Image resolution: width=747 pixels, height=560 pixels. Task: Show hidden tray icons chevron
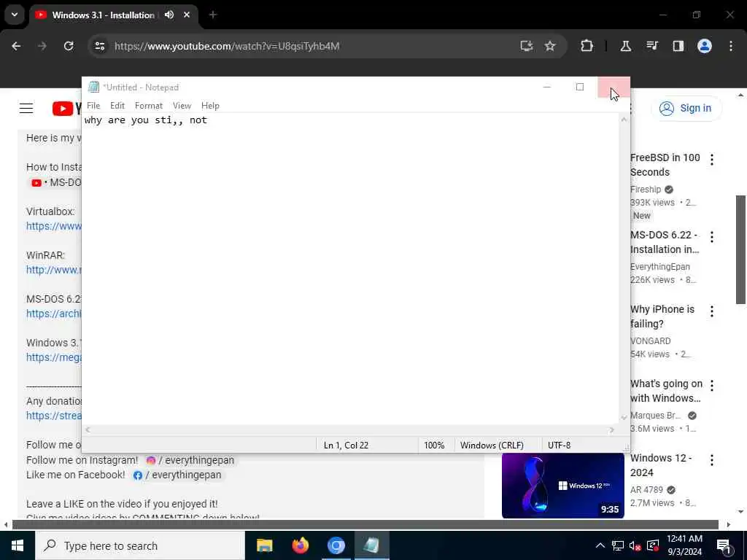click(600, 545)
